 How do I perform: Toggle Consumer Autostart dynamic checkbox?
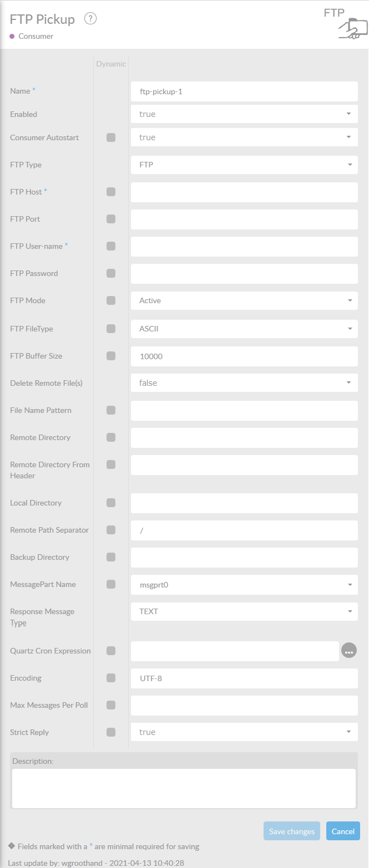111,137
